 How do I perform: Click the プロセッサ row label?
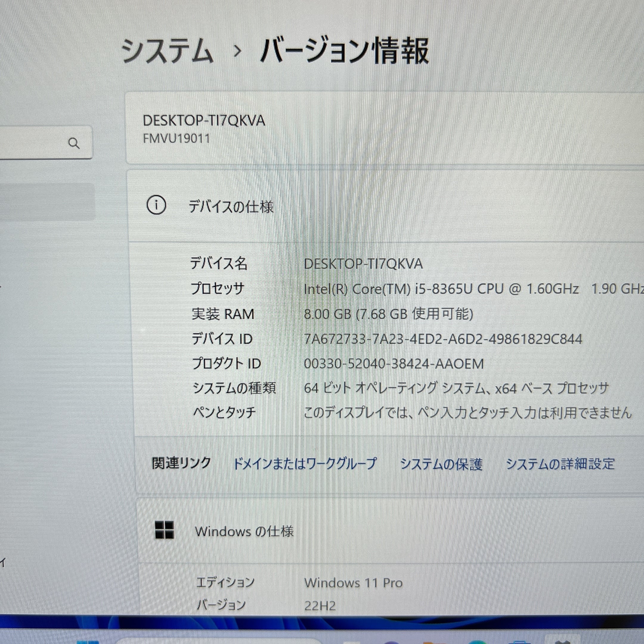click(x=217, y=288)
